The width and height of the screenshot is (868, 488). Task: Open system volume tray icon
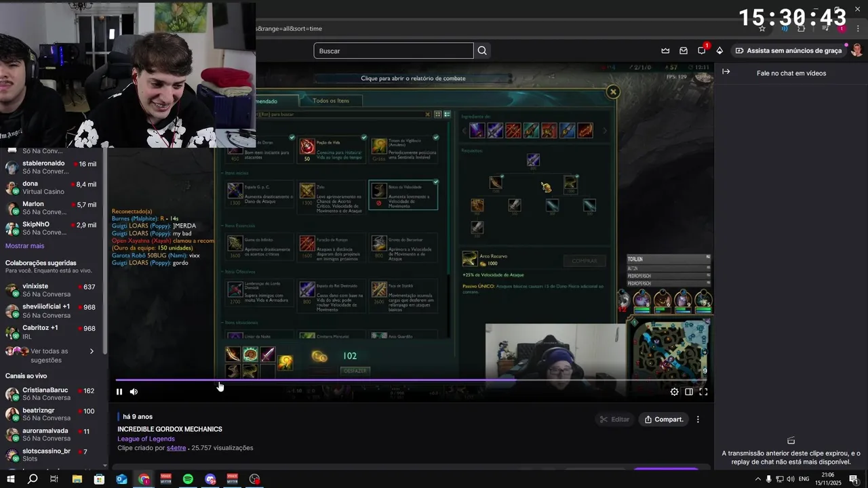point(791,479)
